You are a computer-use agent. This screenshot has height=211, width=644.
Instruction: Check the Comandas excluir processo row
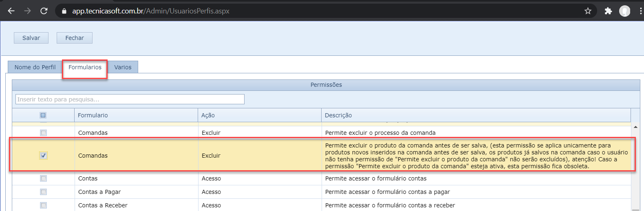43,133
